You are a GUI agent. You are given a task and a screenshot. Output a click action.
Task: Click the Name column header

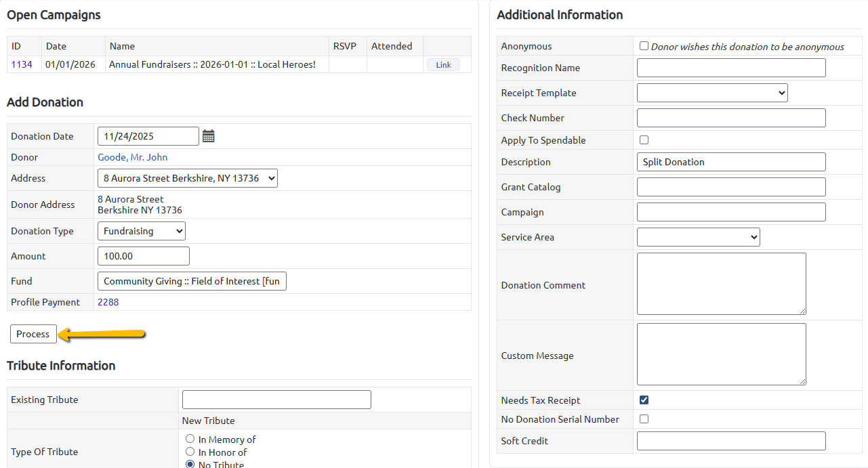[x=217, y=46]
